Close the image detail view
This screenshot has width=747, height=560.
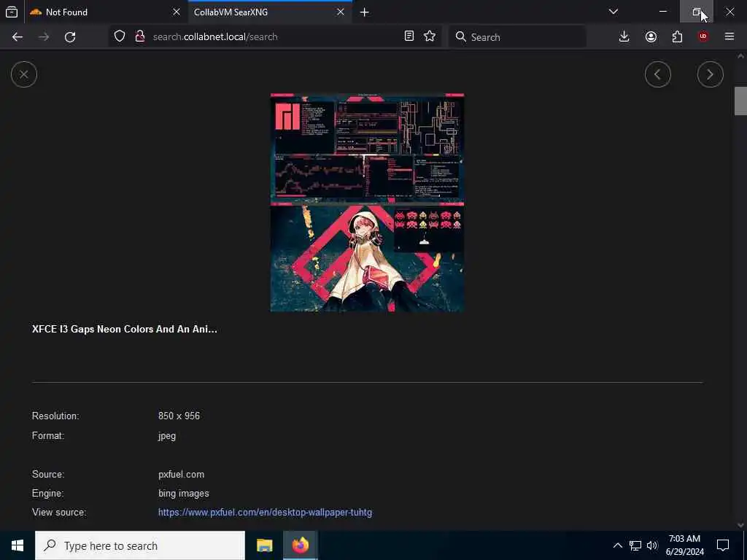click(x=24, y=74)
